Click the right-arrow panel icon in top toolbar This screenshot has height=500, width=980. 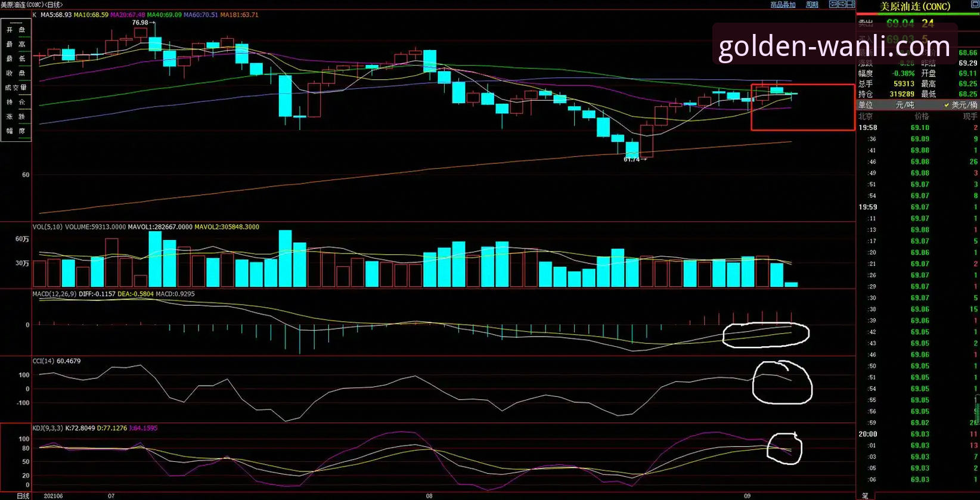[842, 4]
